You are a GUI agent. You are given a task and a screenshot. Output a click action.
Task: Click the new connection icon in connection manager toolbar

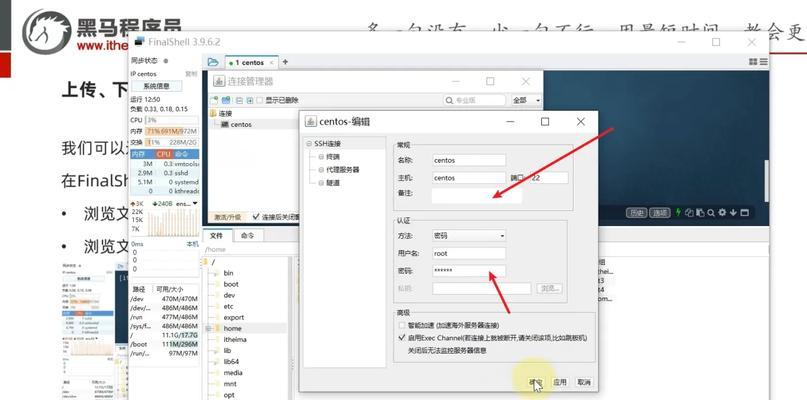point(214,100)
